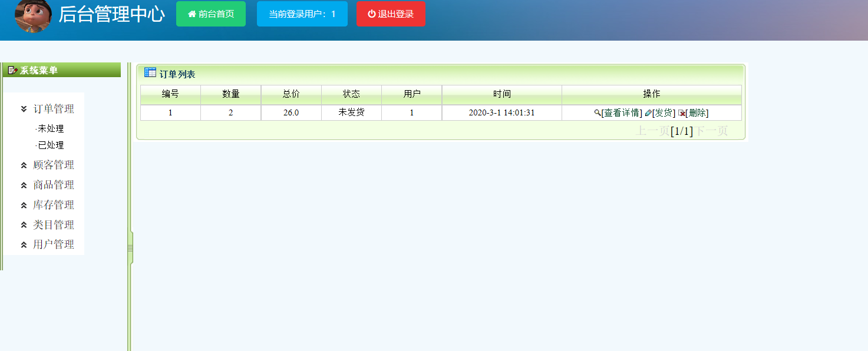Viewport: 868px width, 351px height.
Task: Click the [1/1] page indicator
Action: pos(682,131)
